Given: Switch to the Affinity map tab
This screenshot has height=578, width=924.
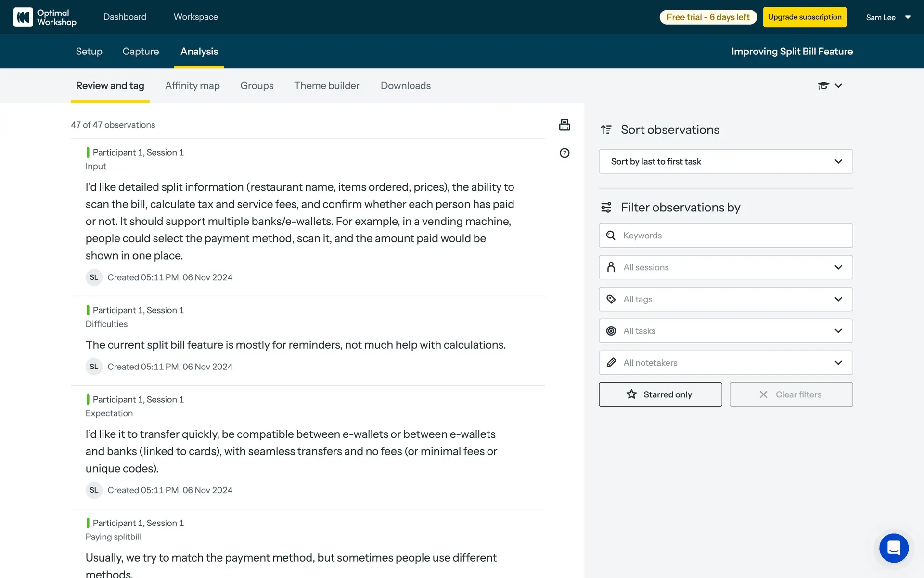Looking at the screenshot, I should tap(192, 86).
